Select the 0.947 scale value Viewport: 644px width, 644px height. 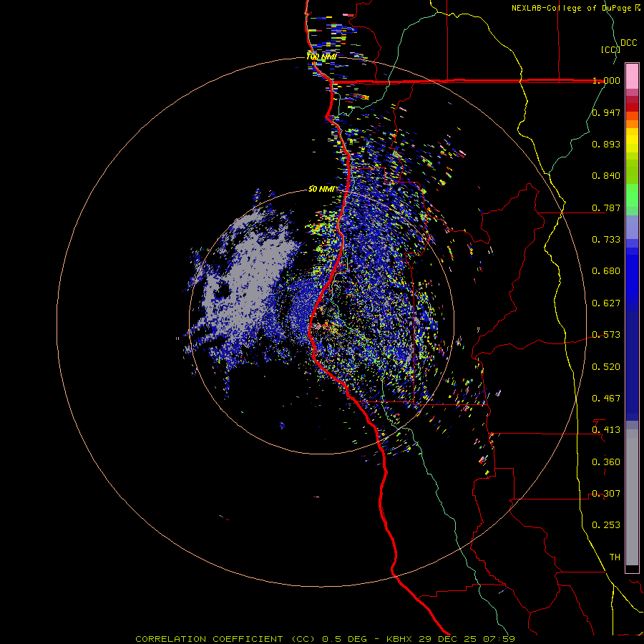point(606,112)
